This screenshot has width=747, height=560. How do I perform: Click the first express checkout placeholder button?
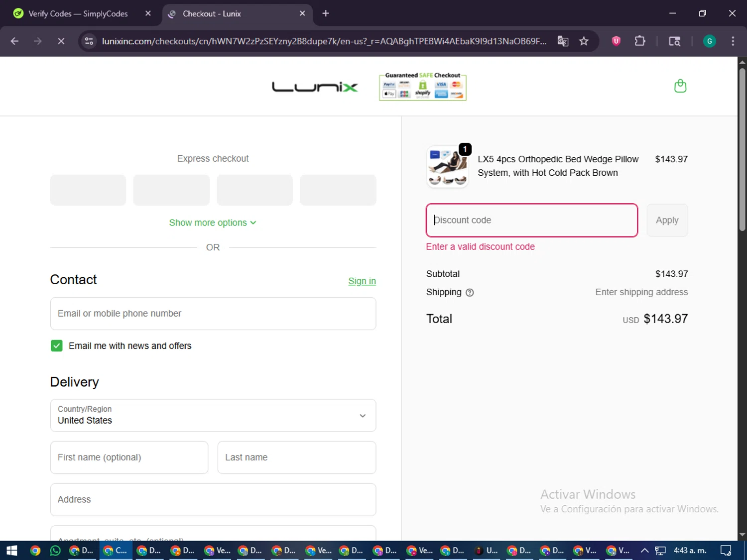88,190
